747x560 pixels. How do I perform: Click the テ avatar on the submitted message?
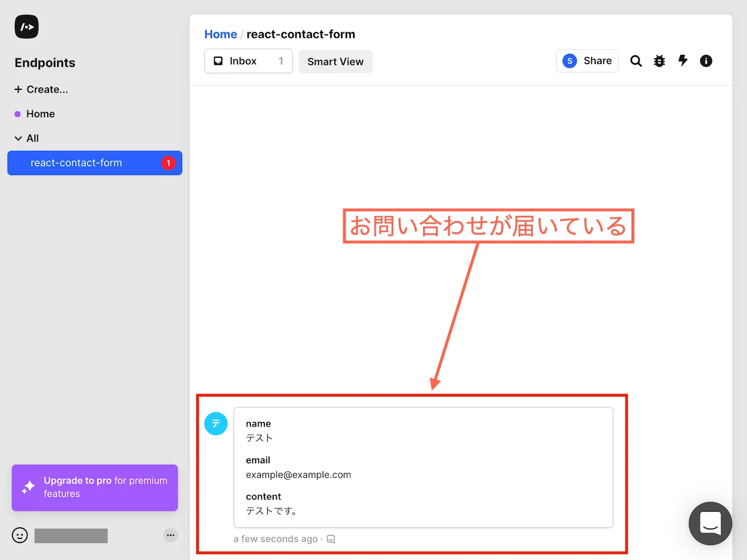tap(216, 423)
